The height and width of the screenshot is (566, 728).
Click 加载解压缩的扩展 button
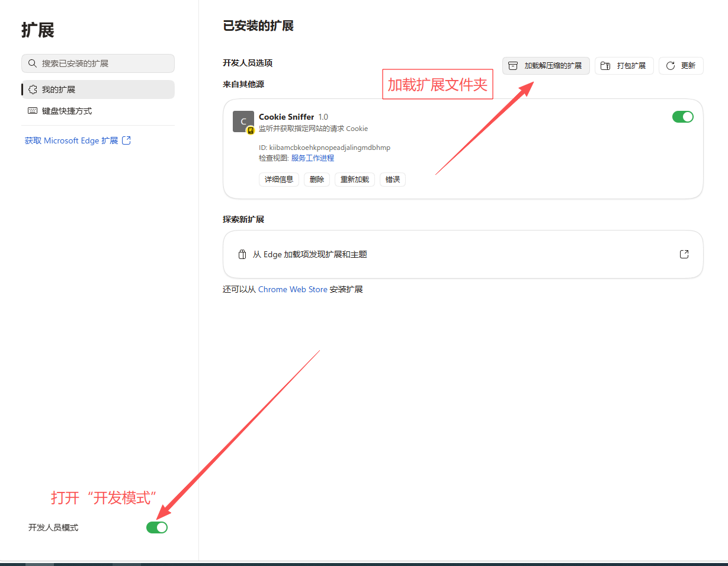click(x=546, y=66)
